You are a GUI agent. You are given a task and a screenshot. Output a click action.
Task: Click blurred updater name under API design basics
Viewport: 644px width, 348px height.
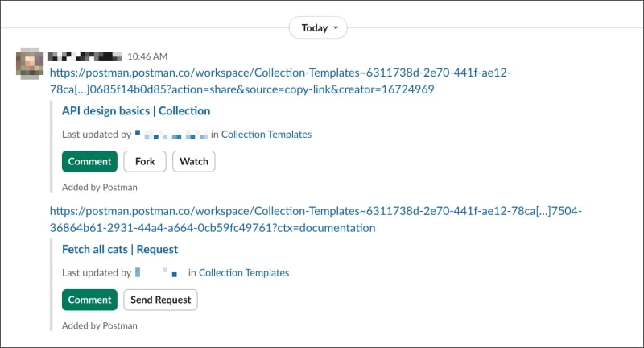[x=171, y=135]
